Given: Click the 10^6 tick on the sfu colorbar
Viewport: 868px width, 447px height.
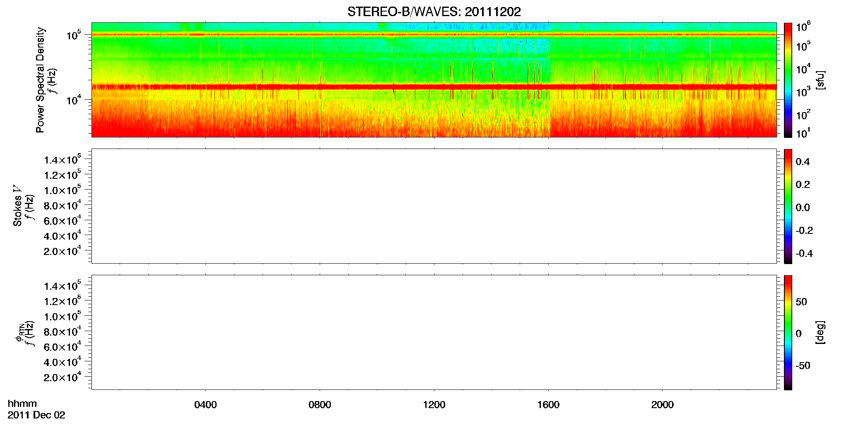Looking at the screenshot, I should click(803, 27).
